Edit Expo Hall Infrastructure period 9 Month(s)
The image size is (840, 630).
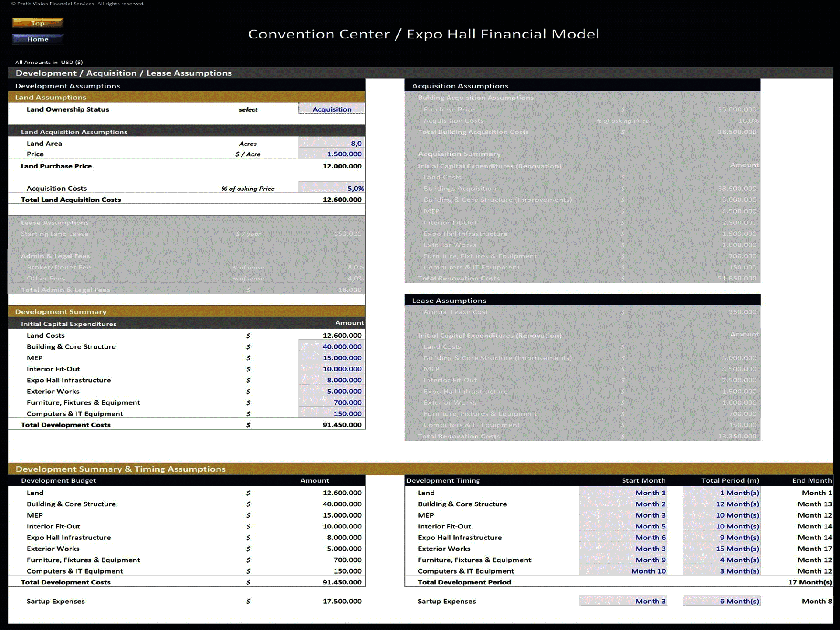click(721, 538)
